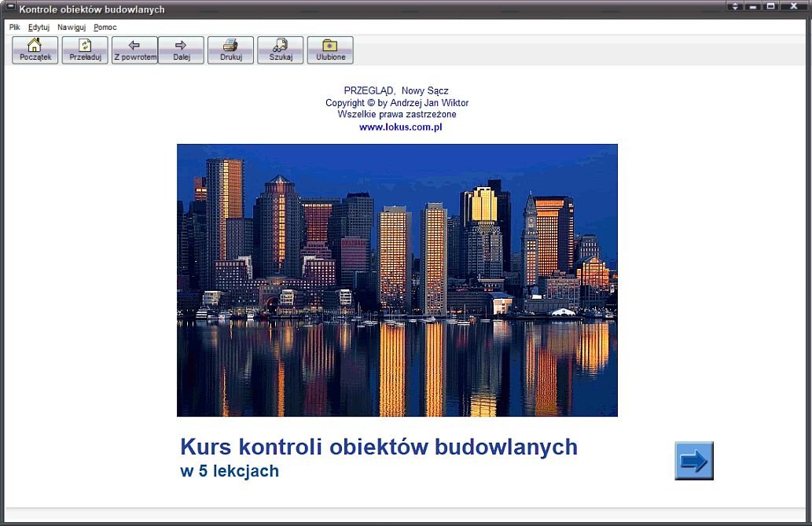Go back using Z powrotem arrow
812x526 pixels.
(134, 50)
